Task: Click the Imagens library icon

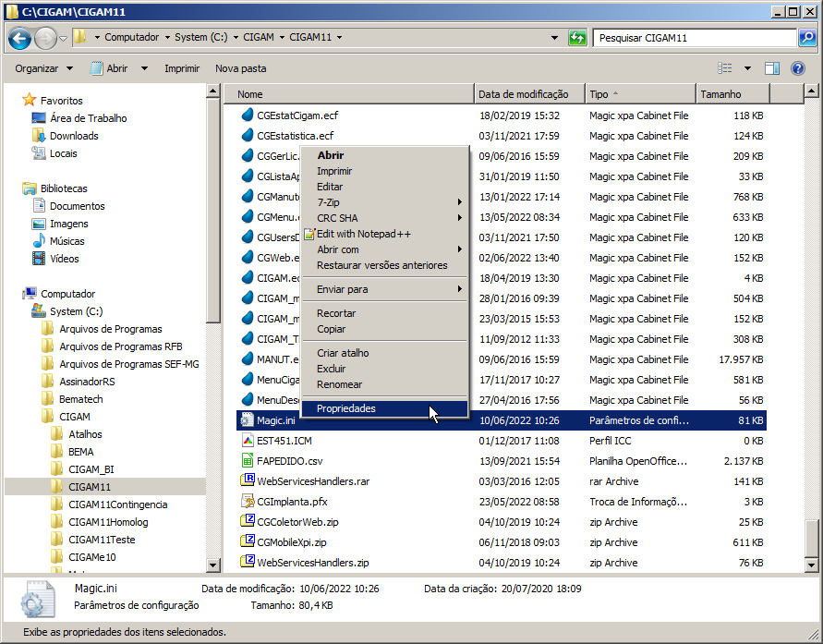Action: point(39,224)
